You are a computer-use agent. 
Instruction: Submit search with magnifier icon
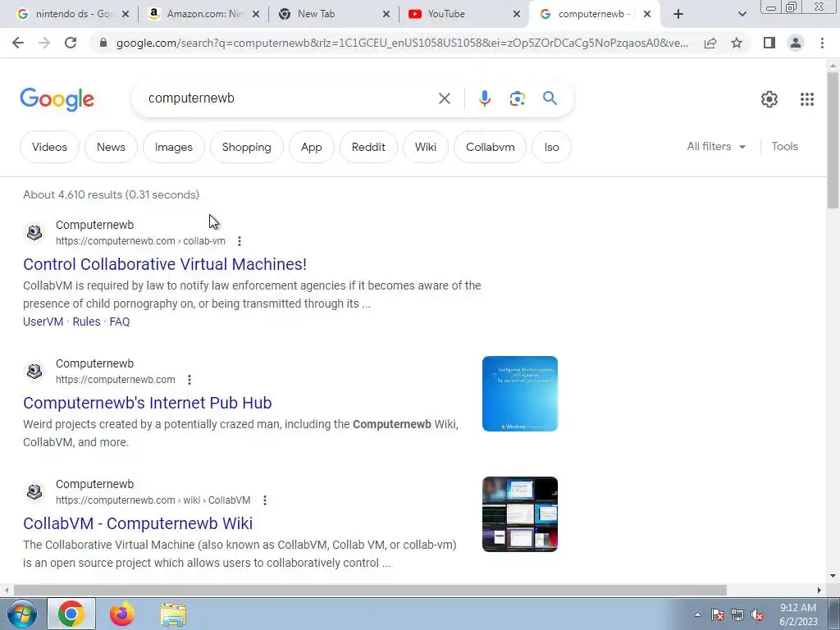pyautogui.click(x=550, y=98)
